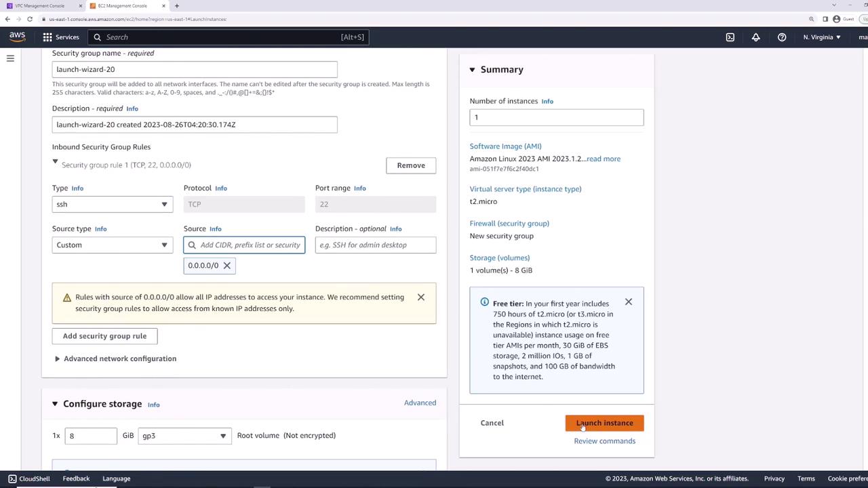The width and height of the screenshot is (868, 488).
Task: Open the Source type dropdown showing Custom
Action: click(x=113, y=245)
